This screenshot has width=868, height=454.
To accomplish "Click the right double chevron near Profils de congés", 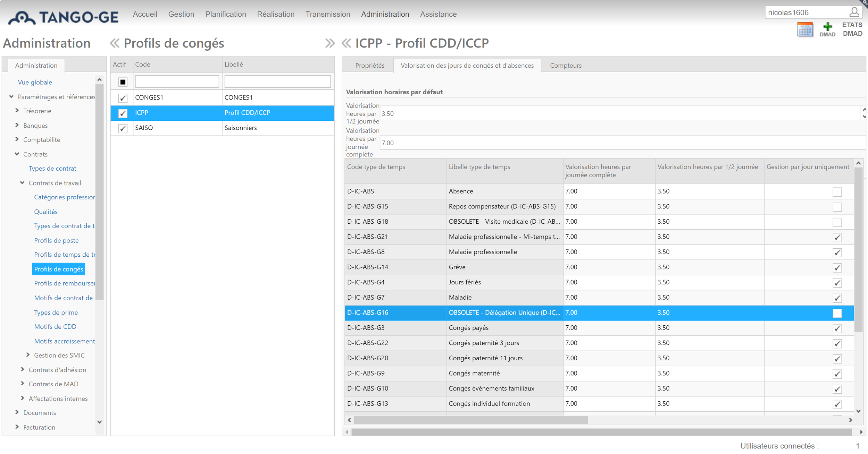I will tap(330, 43).
